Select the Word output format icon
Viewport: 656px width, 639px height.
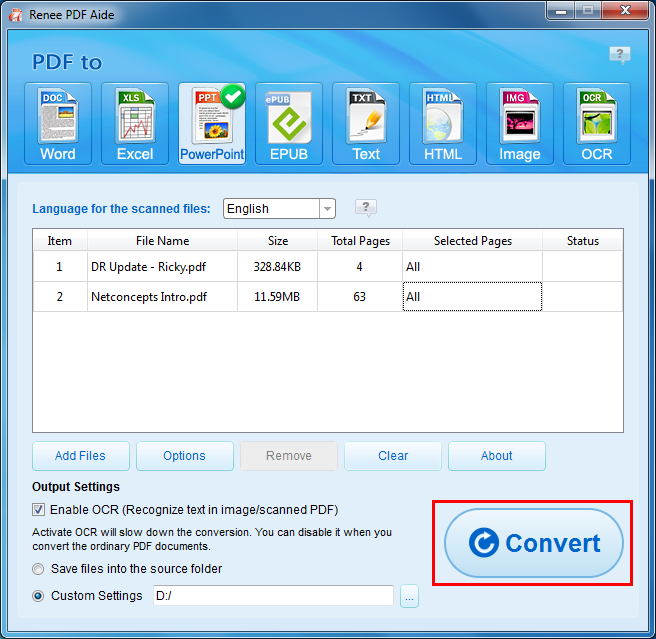point(58,123)
